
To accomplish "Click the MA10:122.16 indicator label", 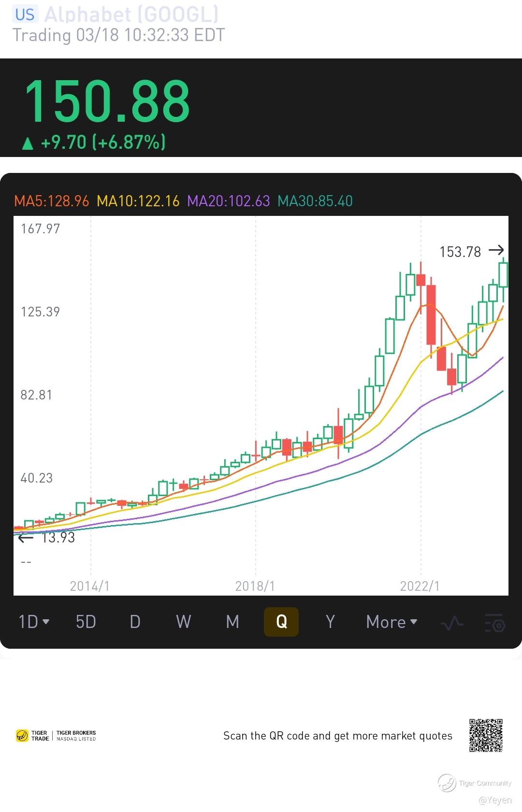I will point(138,201).
